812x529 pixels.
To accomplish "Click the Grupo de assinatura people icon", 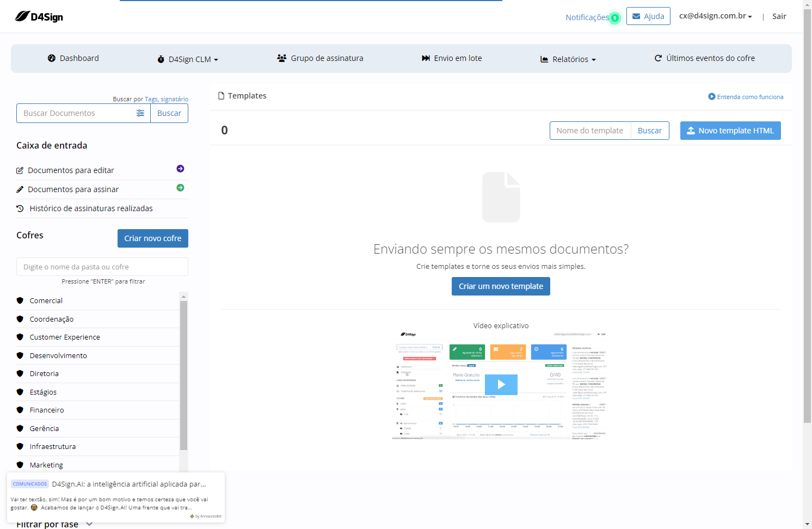I will tap(282, 58).
